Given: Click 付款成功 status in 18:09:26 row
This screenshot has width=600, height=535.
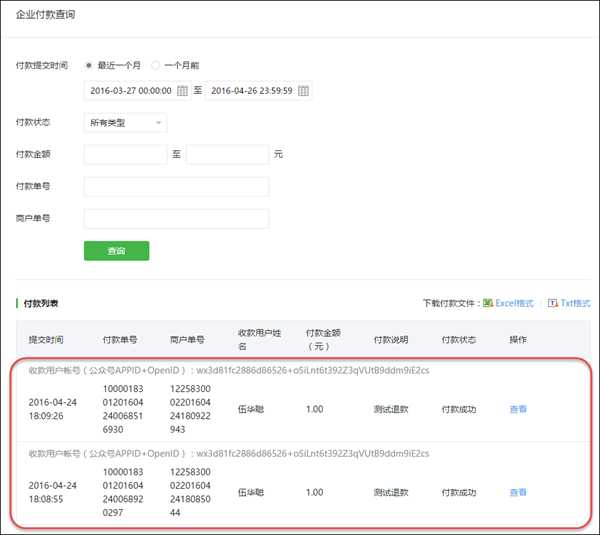Looking at the screenshot, I should [459, 409].
